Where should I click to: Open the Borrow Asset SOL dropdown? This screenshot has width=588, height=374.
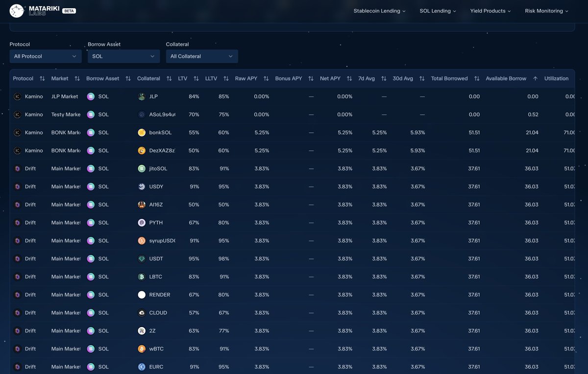[123, 56]
